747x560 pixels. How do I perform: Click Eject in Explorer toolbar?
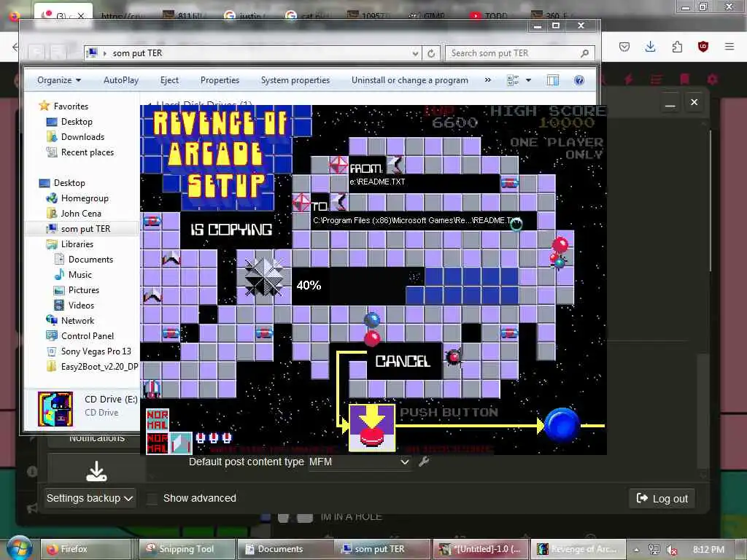click(x=169, y=80)
